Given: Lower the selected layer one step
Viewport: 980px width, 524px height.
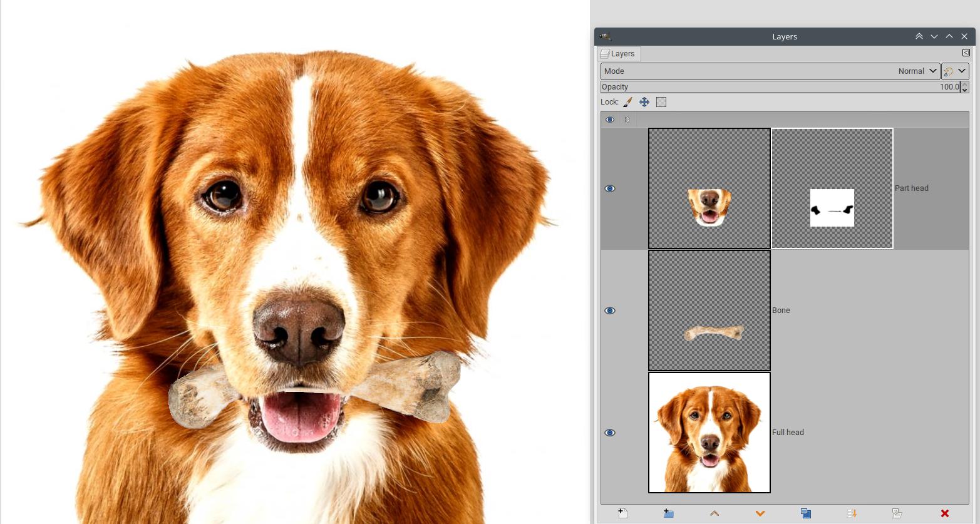Looking at the screenshot, I should click(x=760, y=513).
